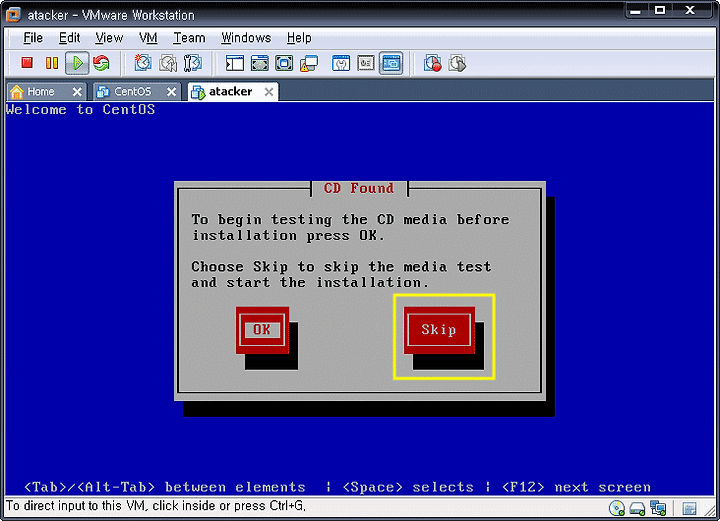Click the Appliance view toolbar icon
720x521 pixels.
[x=366, y=63]
